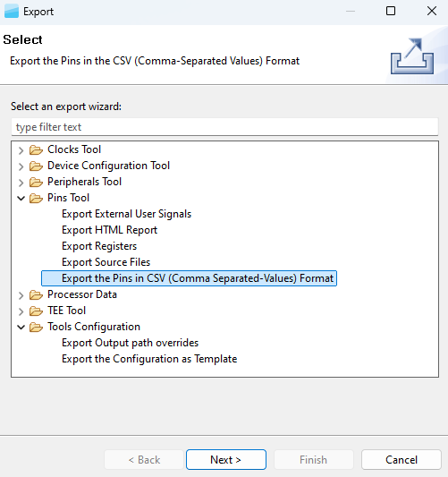Click the Tools Configuration folder icon
Screen dimensions: 448x477
point(36,328)
